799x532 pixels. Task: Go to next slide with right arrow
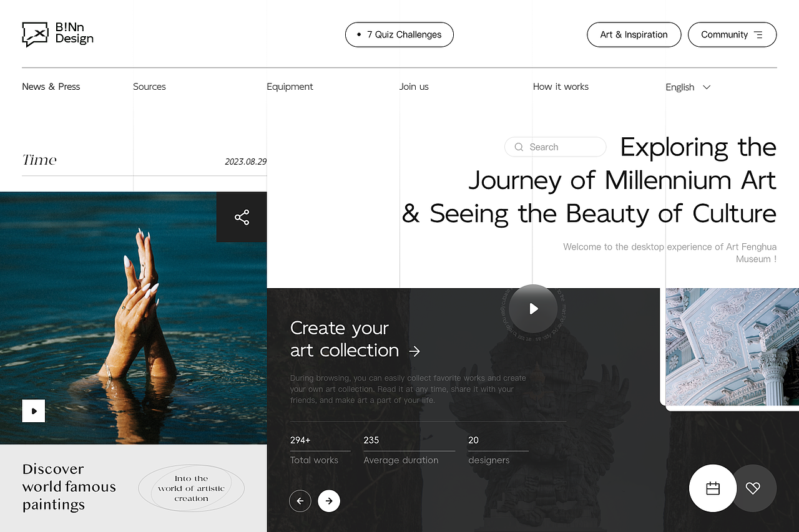(329, 500)
